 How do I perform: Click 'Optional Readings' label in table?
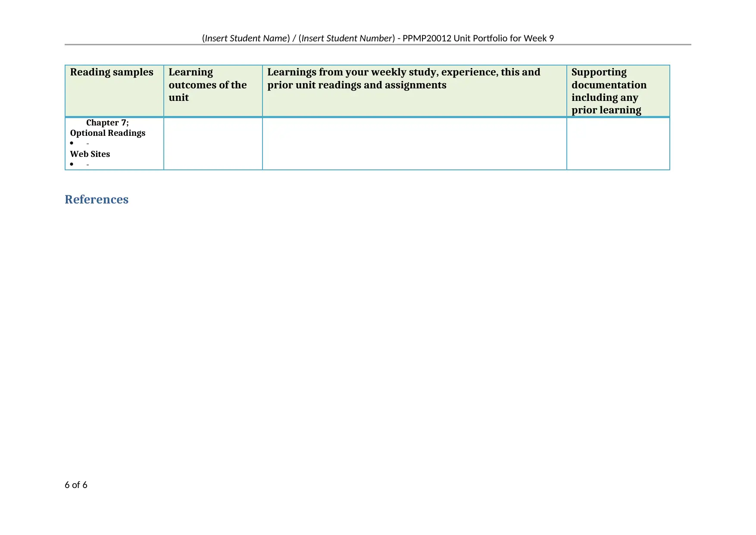point(108,133)
